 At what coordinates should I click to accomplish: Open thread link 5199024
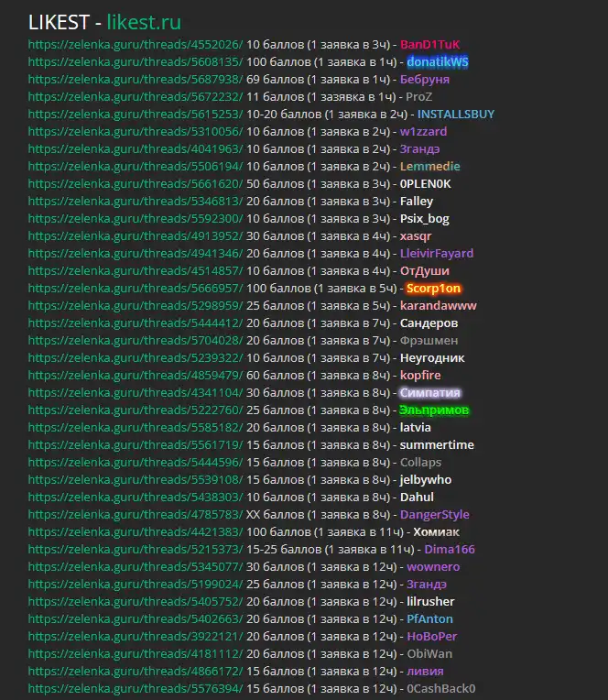coord(136,585)
